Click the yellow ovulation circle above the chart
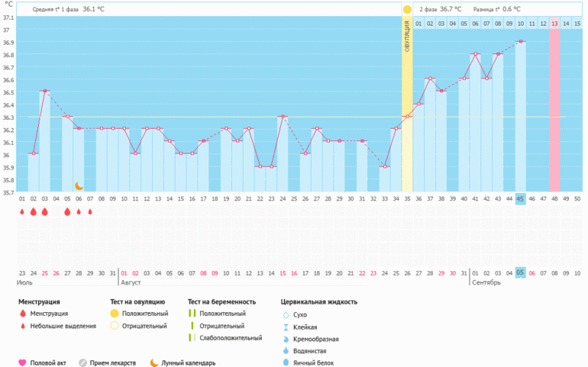Viewport: 588px width, 367px height. (x=407, y=9)
